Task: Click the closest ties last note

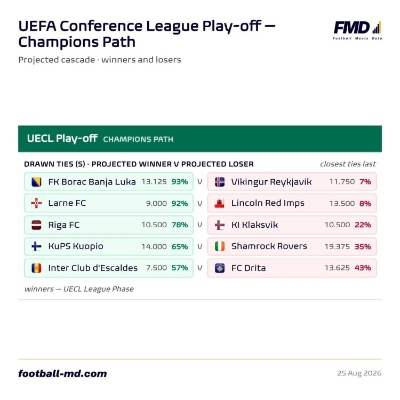Action: (x=348, y=164)
